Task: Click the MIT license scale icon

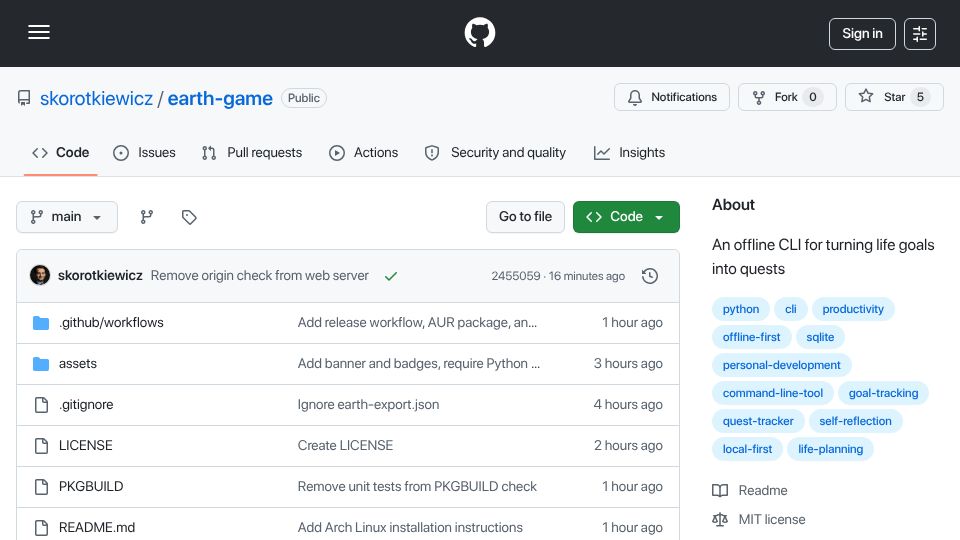Action: 720,519
